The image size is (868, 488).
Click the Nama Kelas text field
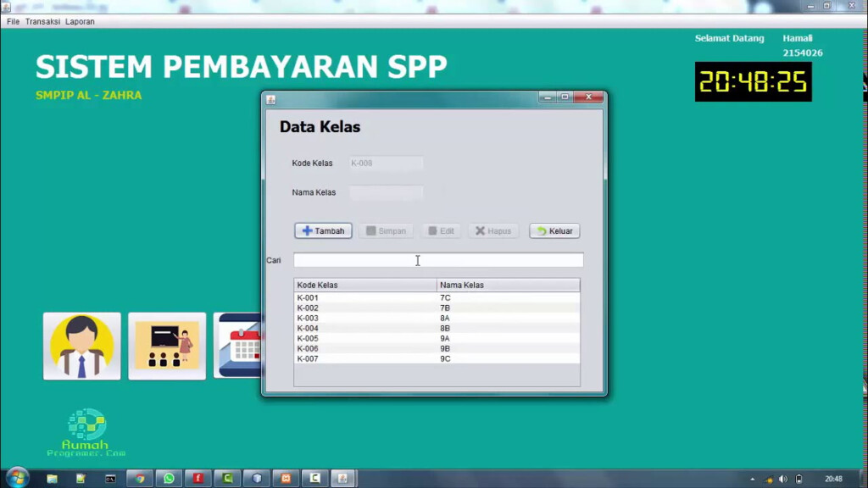pyautogui.click(x=386, y=192)
